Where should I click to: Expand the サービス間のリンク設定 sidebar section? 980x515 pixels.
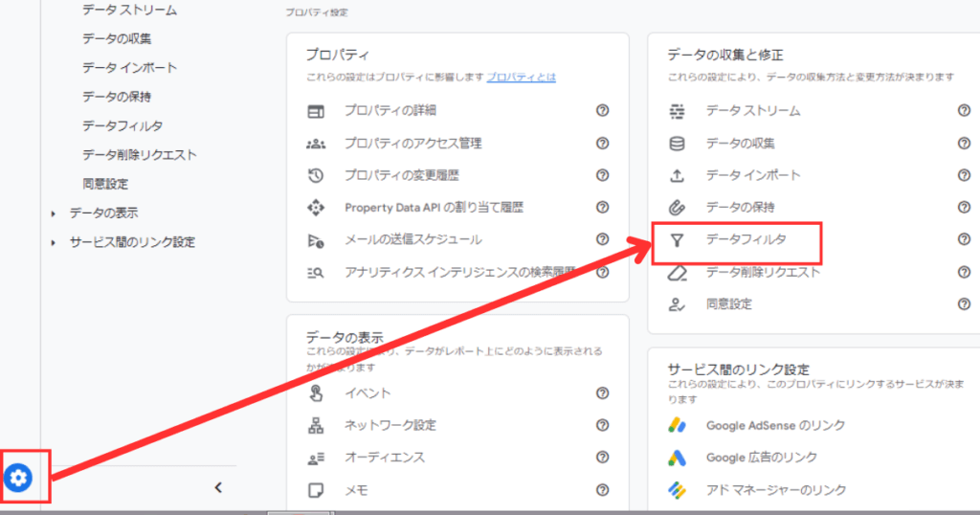pos(54,242)
